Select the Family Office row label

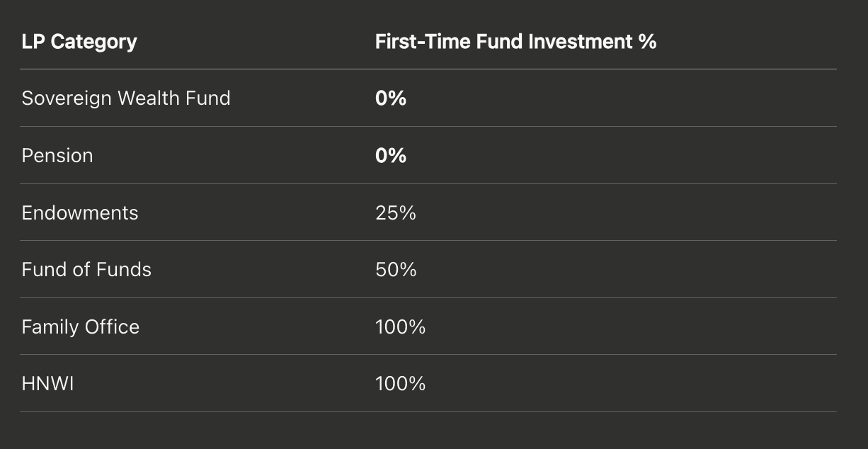click(81, 326)
